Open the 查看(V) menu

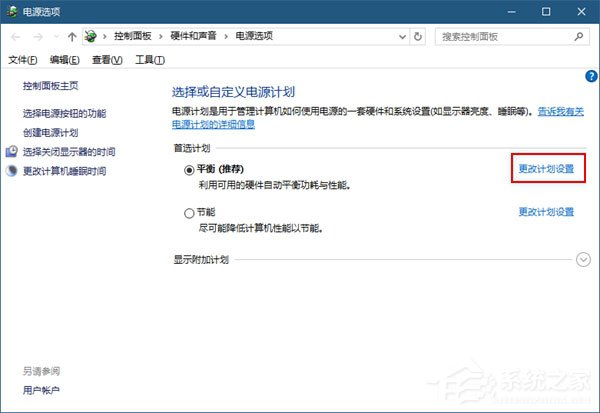tap(107, 60)
